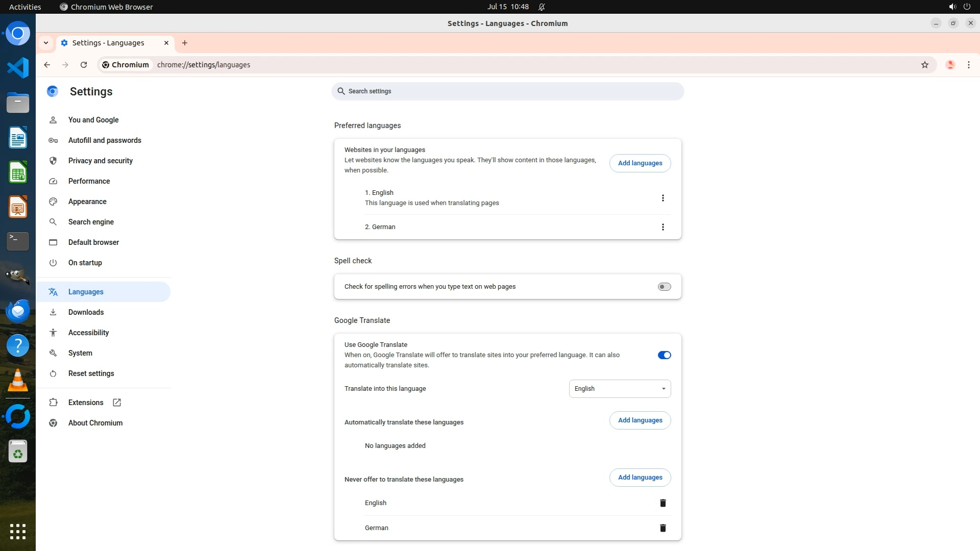Open more options for English language
The height and width of the screenshot is (551, 980).
663,198
